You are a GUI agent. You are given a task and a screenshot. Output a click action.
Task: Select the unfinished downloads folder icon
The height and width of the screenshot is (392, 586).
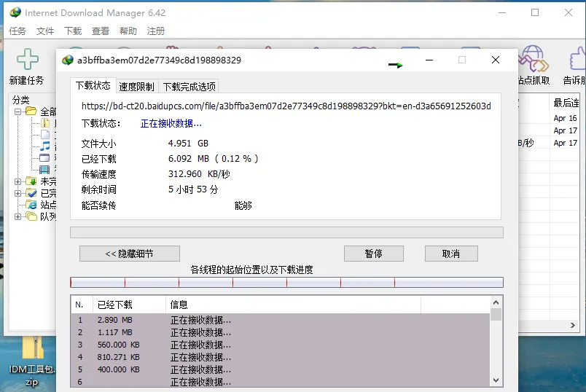pyautogui.click(x=31, y=181)
